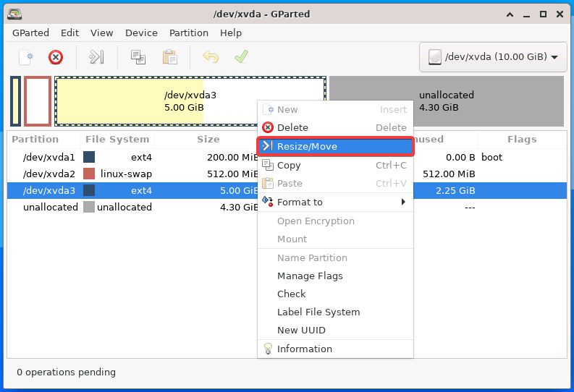This screenshot has height=392, width=574.
Task: Choose Check from the context menu
Action: click(x=335, y=294)
